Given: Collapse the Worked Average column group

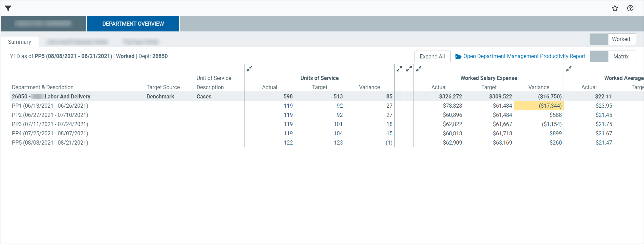Looking at the screenshot, I should 568,69.
